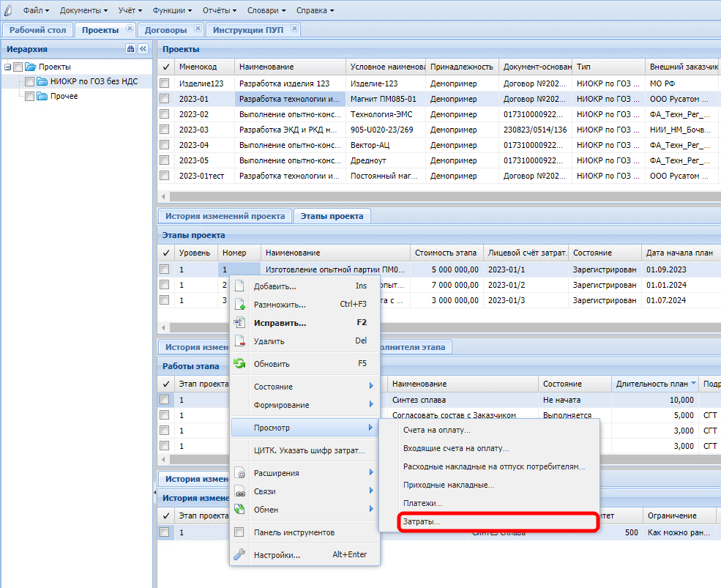Sort by the Длительность план column header
This screenshot has width=721, height=588.
click(651, 384)
